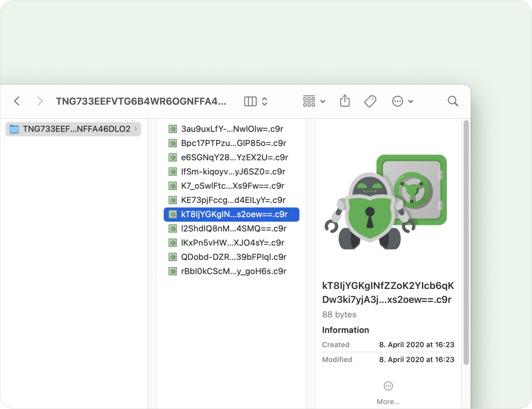Select file lKxPn5vHW...XJO4sY=.c9r
The width and height of the screenshot is (532, 409).
tap(232, 243)
